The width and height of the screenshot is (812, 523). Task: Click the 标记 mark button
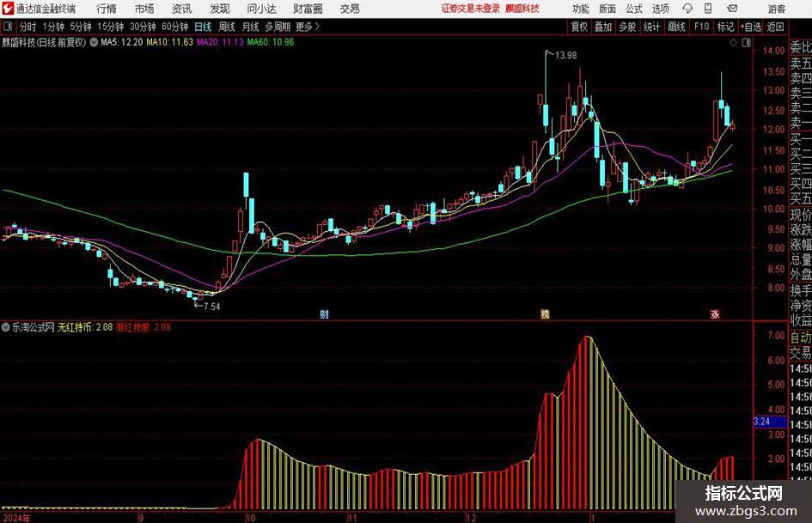tap(725, 27)
